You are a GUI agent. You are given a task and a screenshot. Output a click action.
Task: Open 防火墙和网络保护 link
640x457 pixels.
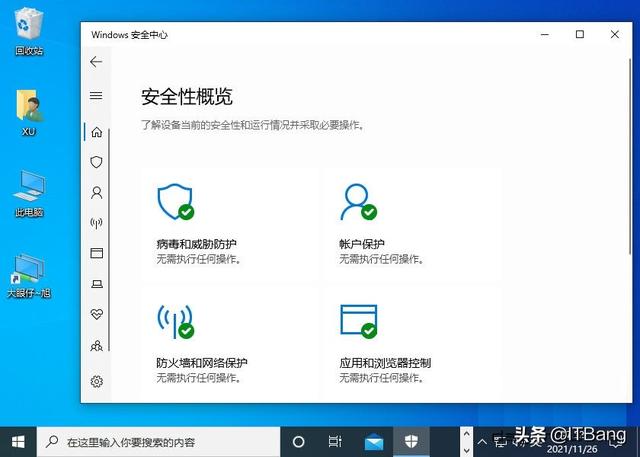[202, 363]
